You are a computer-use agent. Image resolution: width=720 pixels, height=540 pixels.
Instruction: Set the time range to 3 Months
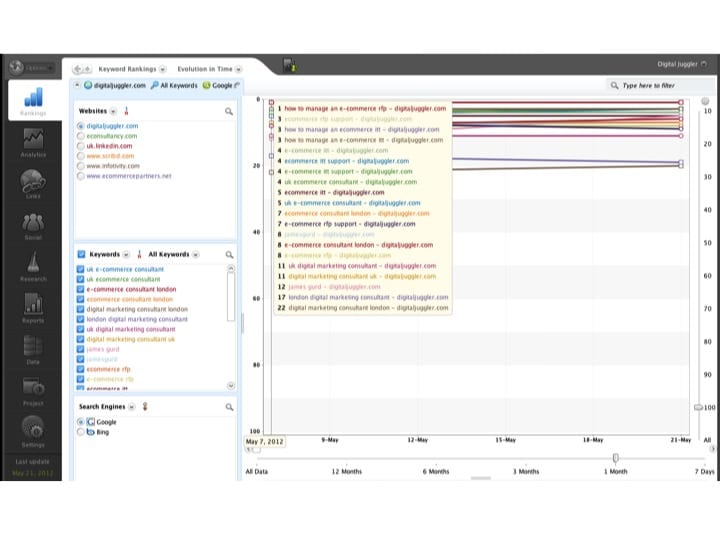[526, 471]
